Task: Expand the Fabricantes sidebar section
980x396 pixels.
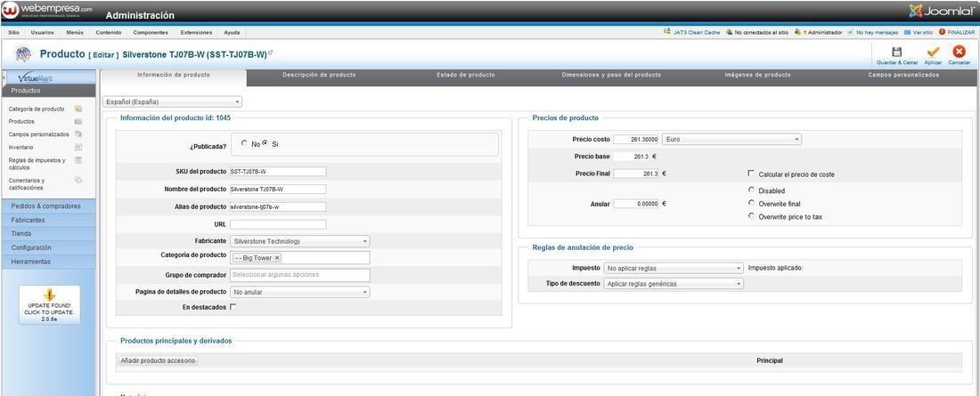Action: point(49,220)
